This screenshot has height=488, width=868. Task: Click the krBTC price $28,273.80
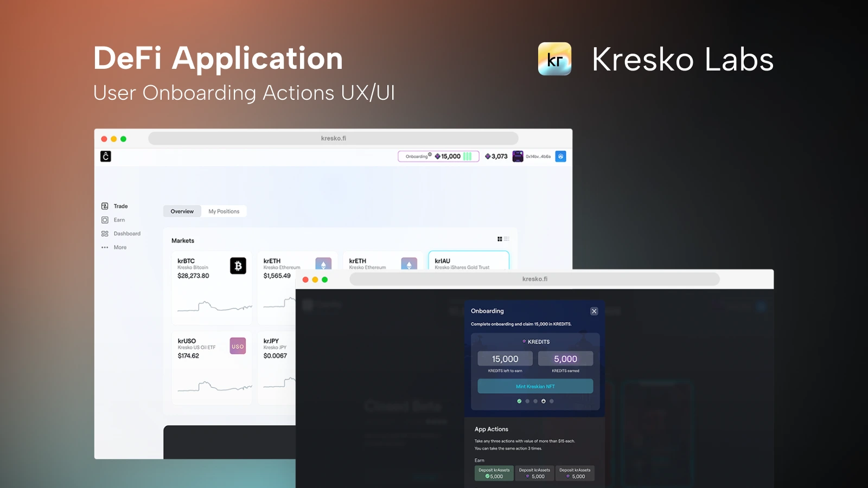[x=193, y=275]
